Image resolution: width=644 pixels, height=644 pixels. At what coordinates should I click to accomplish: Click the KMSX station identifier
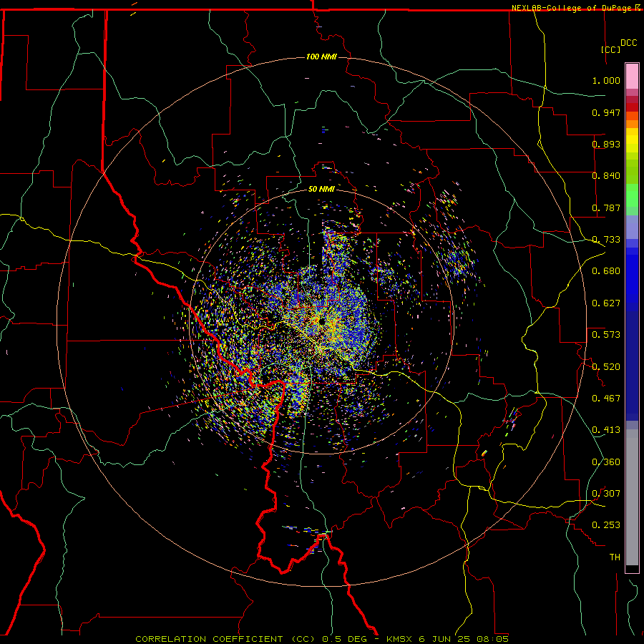pyautogui.click(x=401, y=639)
